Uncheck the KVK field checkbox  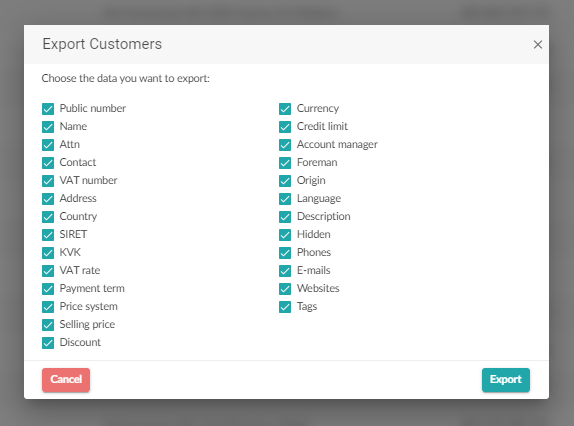[x=48, y=253]
